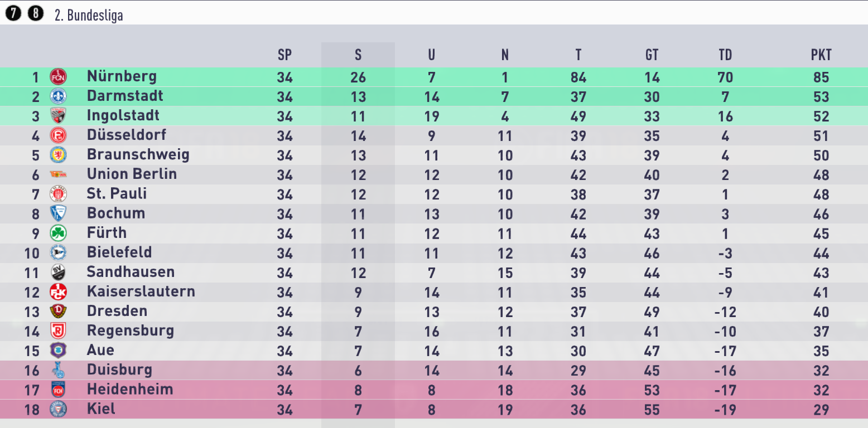The height and width of the screenshot is (428, 868).
Task: Select the Bochum team name
Action: tap(116, 213)
